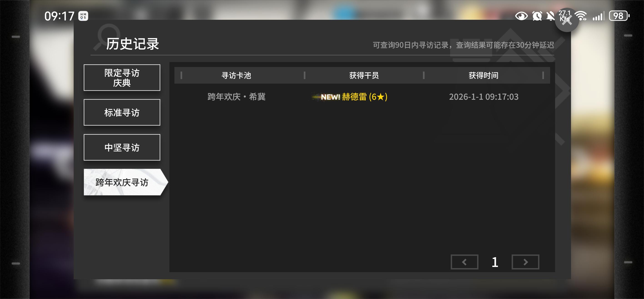Go to the next records page
The width and height of the screenshot is (644, 299).
[525, 262]
